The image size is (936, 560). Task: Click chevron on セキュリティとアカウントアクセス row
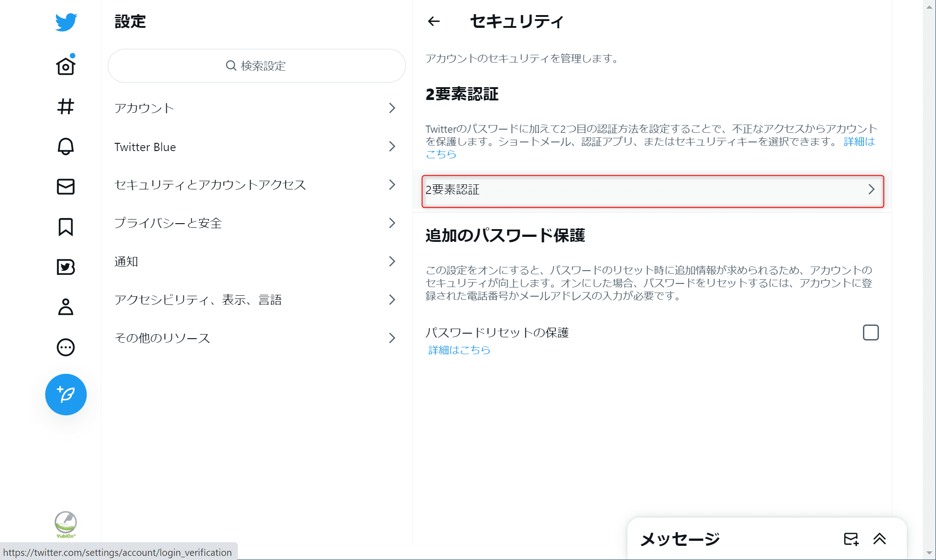pyautogui.click(x=392, y=185)
